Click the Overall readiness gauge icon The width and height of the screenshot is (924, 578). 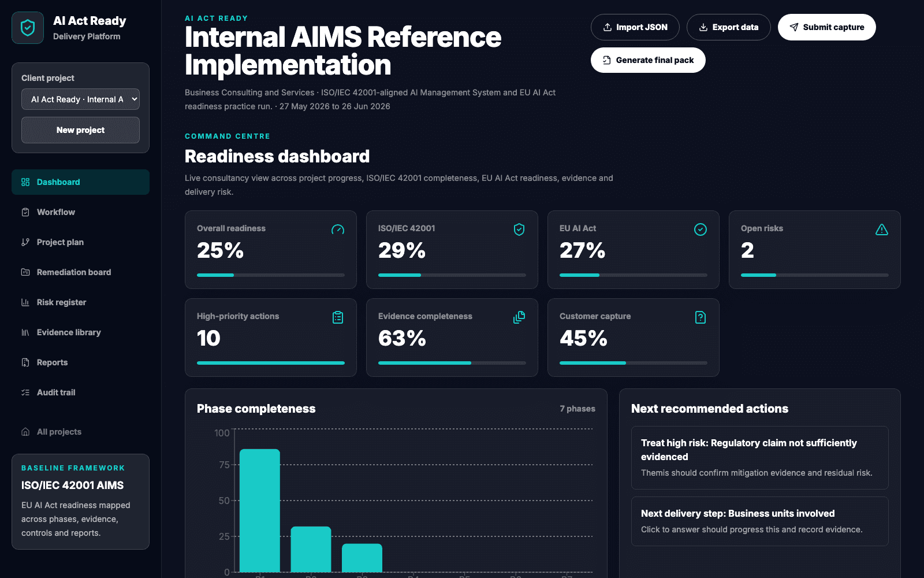[x=338, y=229]
